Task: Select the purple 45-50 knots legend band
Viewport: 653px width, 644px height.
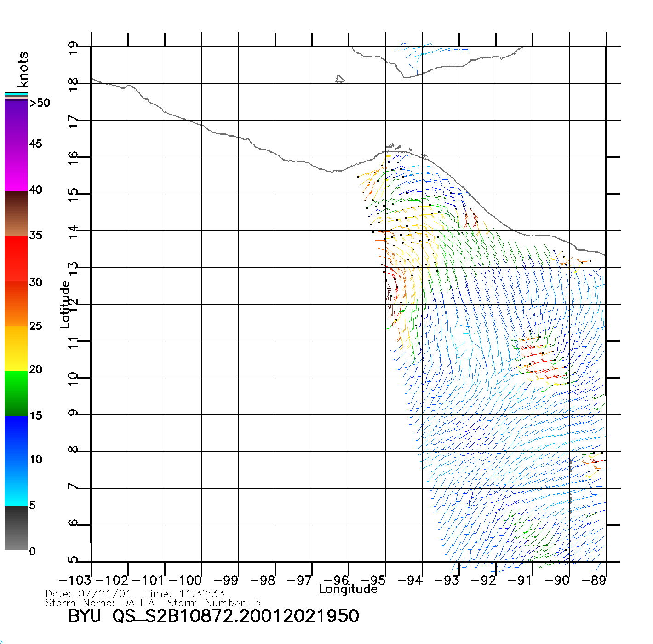Action: click(x=16, y=123)
